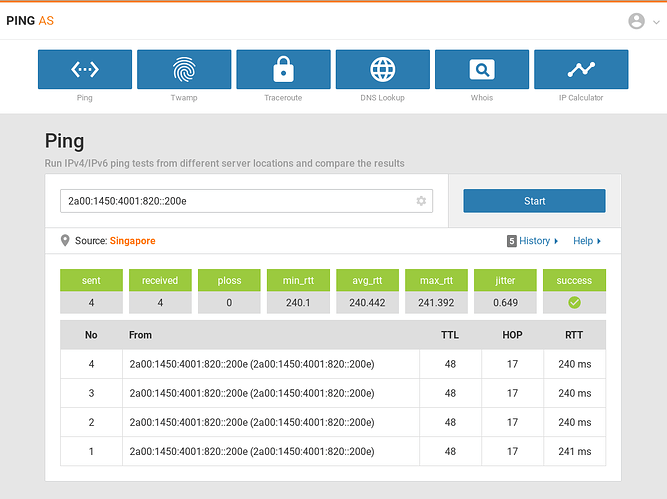Open the IP Calculator graph tile

pyautogui.click(x=581, y=69)
